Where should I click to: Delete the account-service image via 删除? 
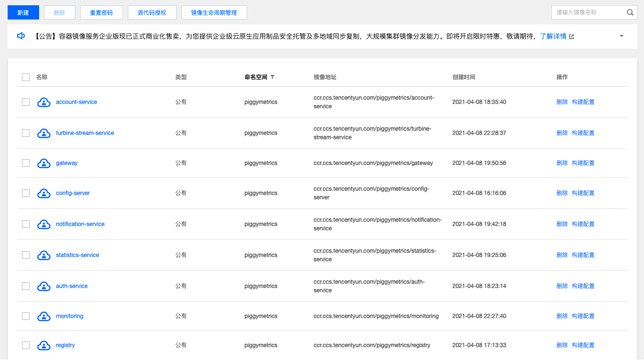click(562, 102)
